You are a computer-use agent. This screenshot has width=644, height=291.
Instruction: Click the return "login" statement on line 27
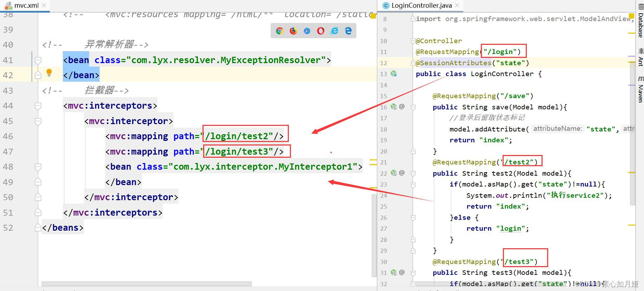coord(497,229)
